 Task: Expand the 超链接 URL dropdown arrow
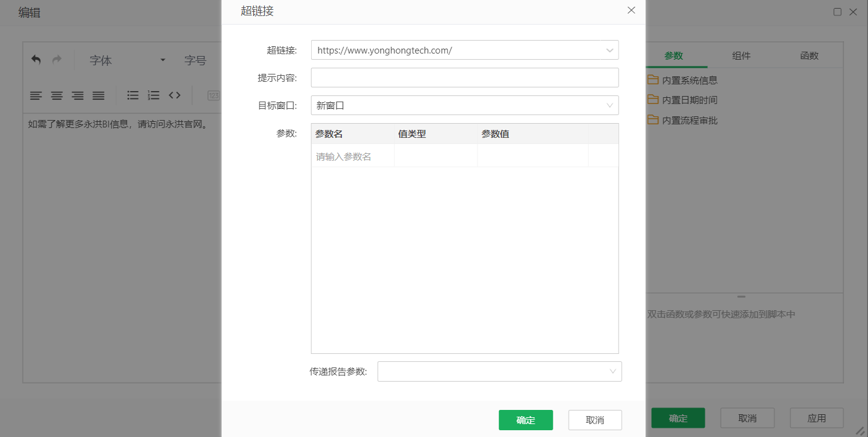609,50
